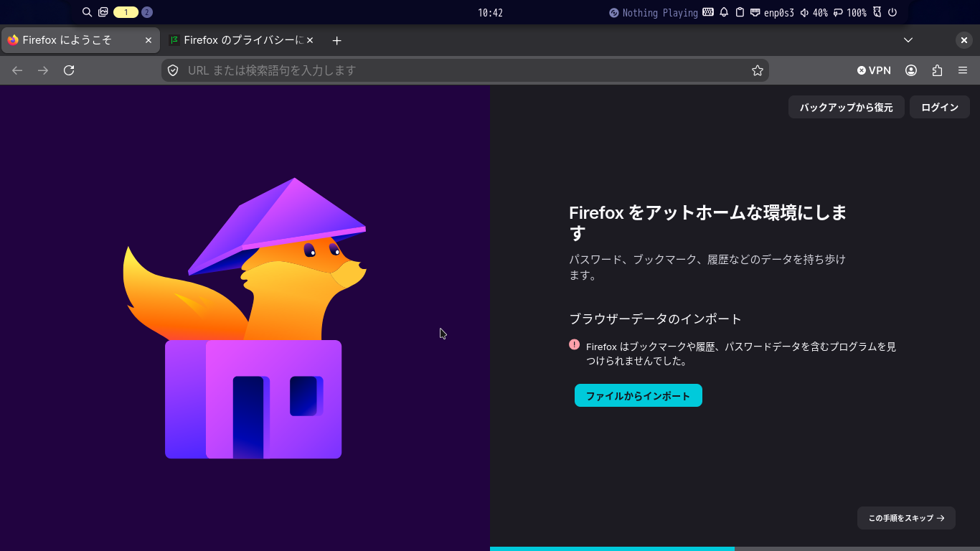Close the 'Firefox のプライバシー' tab
This screenshot has height=551, width=980.
point(310,40)
